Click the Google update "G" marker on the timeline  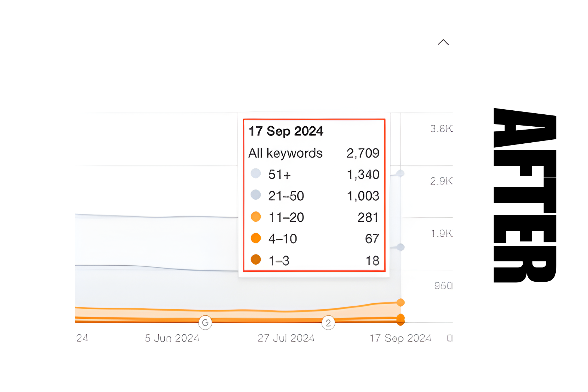click(x=205, y=322)
